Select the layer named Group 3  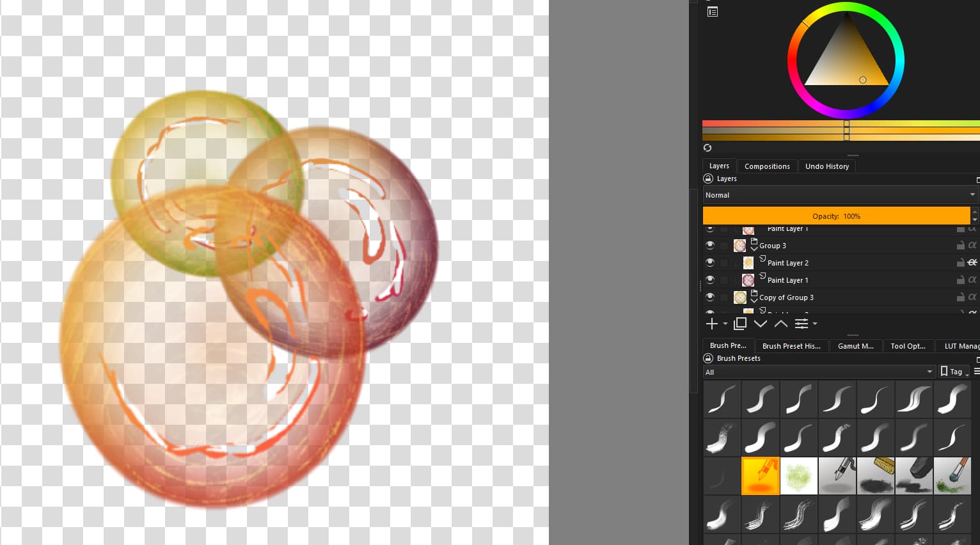773,246
